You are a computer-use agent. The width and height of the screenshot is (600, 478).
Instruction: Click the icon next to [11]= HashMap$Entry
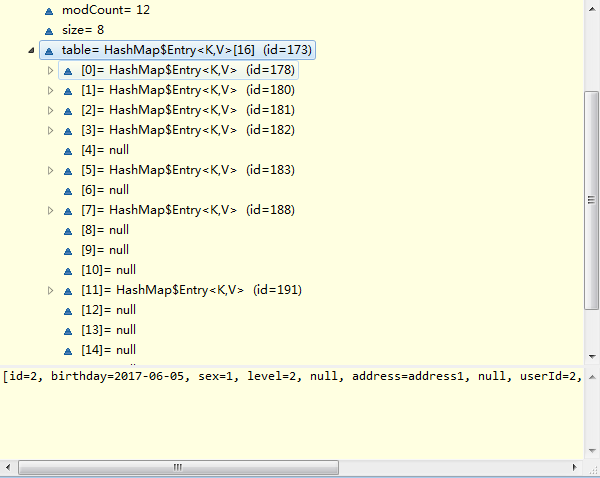coord(68,291)
